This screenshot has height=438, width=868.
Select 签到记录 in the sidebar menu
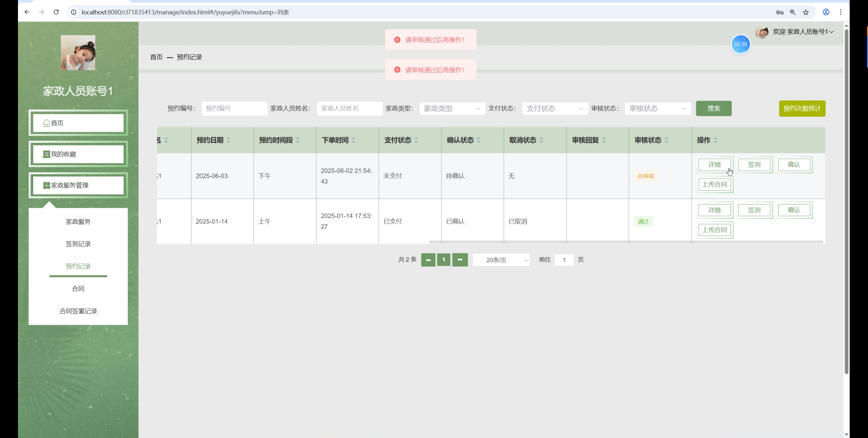coord(78,243)
